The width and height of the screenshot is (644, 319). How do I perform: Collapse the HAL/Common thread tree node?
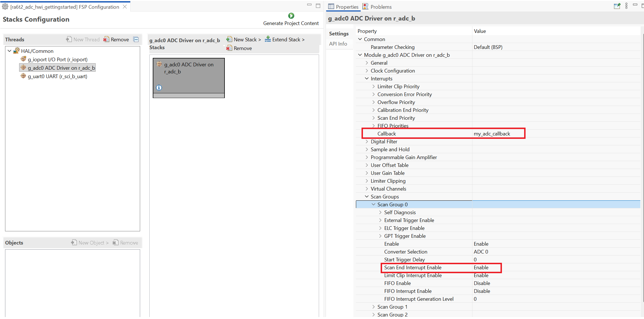10,51
